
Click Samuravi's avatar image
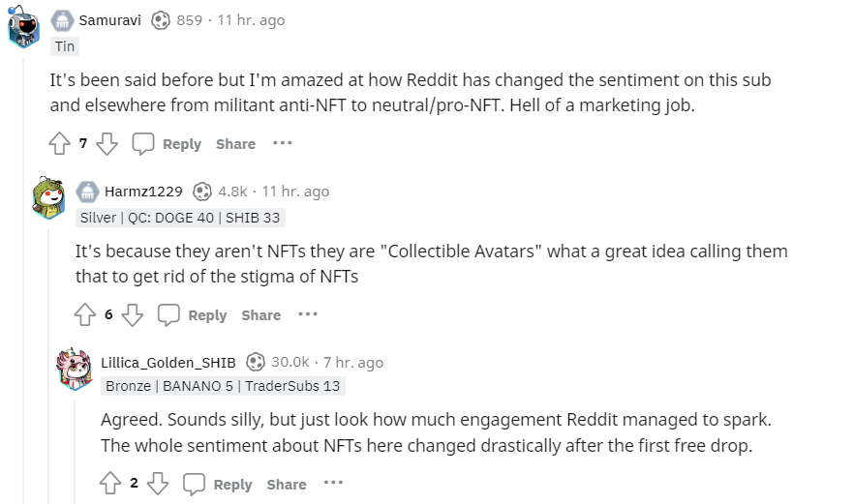(23, 29)
